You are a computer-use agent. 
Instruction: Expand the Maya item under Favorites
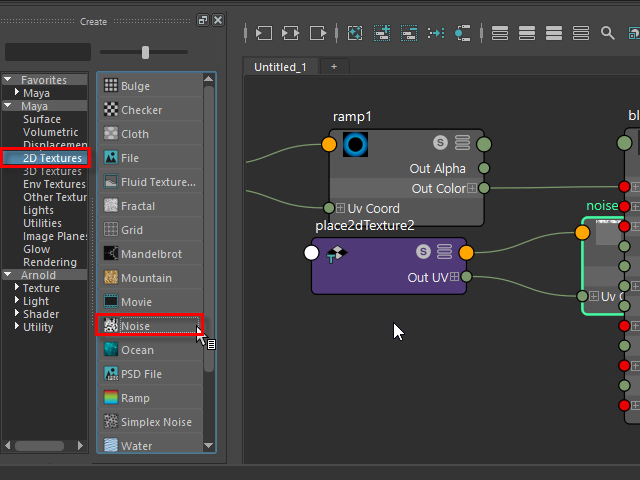coord(17,93)
